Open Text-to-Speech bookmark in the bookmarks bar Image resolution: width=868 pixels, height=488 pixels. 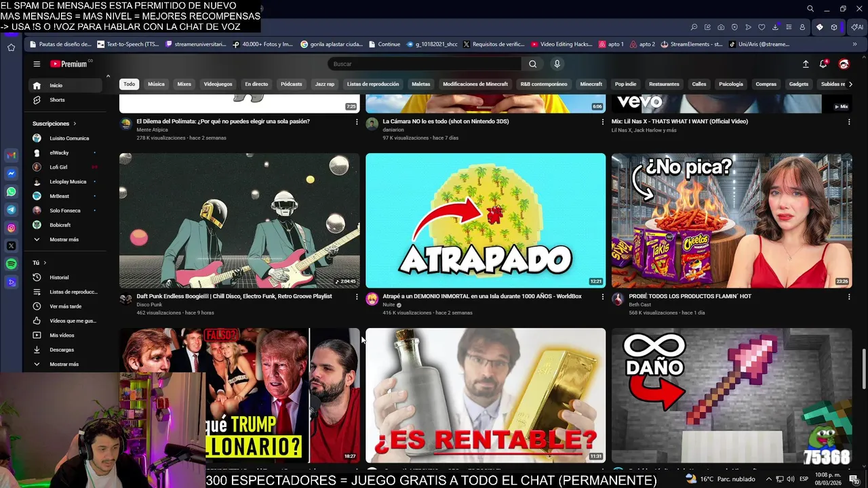[128, 44]
